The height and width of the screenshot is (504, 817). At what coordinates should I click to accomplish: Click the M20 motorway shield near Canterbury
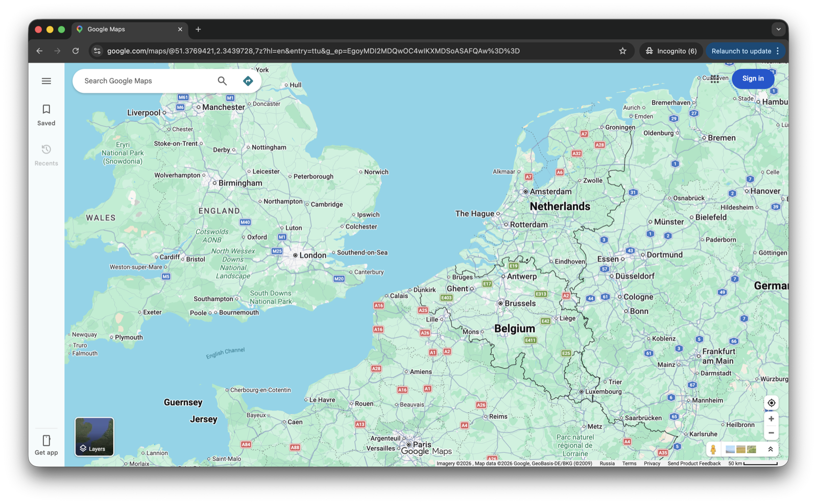click(339, 279)
